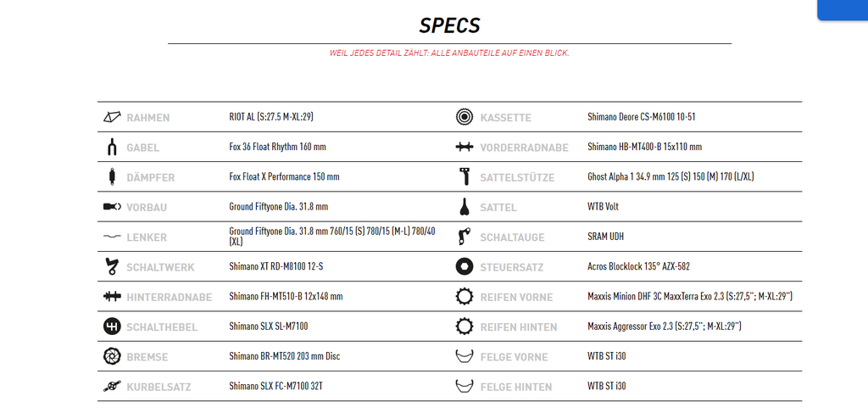868x413 pixels.
Task: Click the crankset icon beside Kurbelsatz
Action: click(x=112, y=386)
